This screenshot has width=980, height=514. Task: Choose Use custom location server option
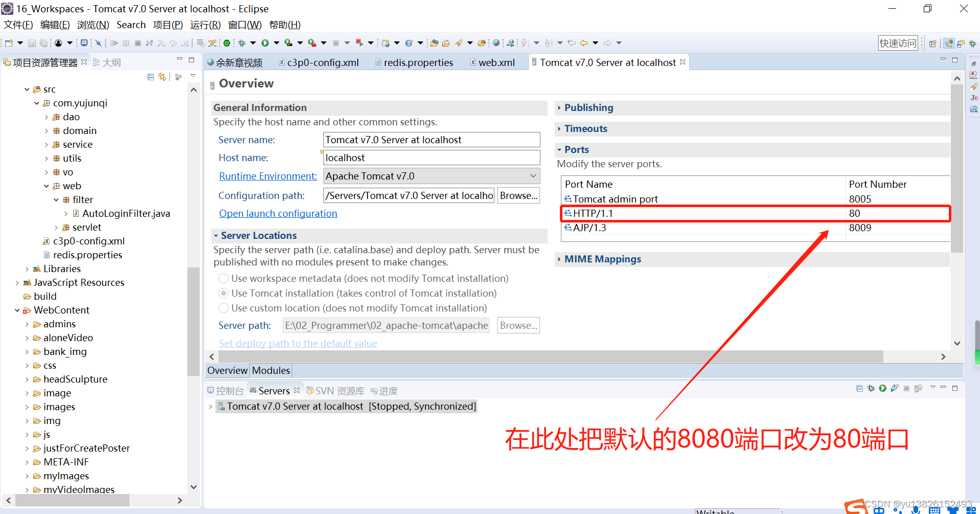[224, 308]
